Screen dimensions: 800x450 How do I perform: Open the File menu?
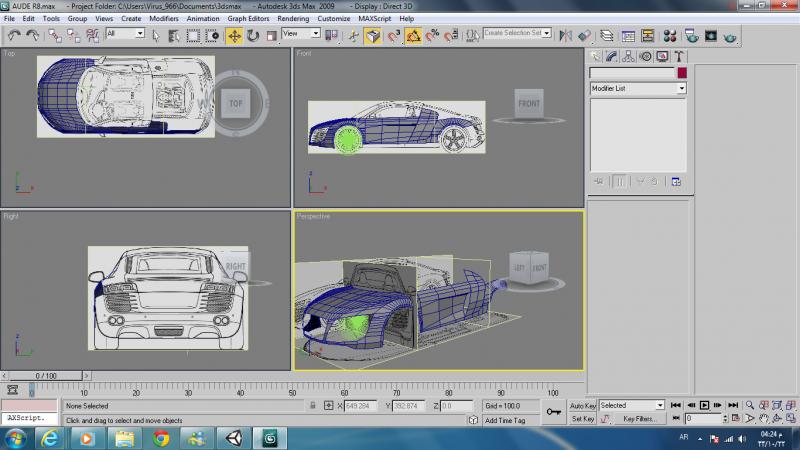(x=9, y=18)
